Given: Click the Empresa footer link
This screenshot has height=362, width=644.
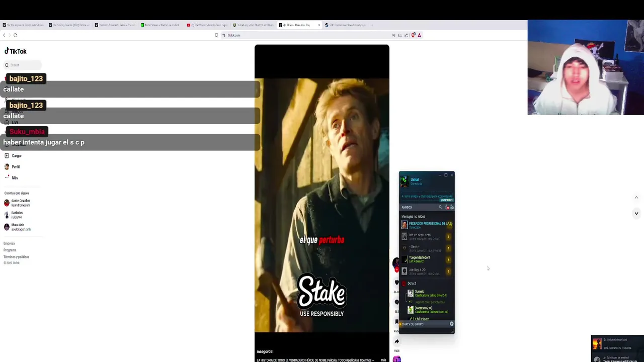Looking at the screenshot, I should pos(9,243).
